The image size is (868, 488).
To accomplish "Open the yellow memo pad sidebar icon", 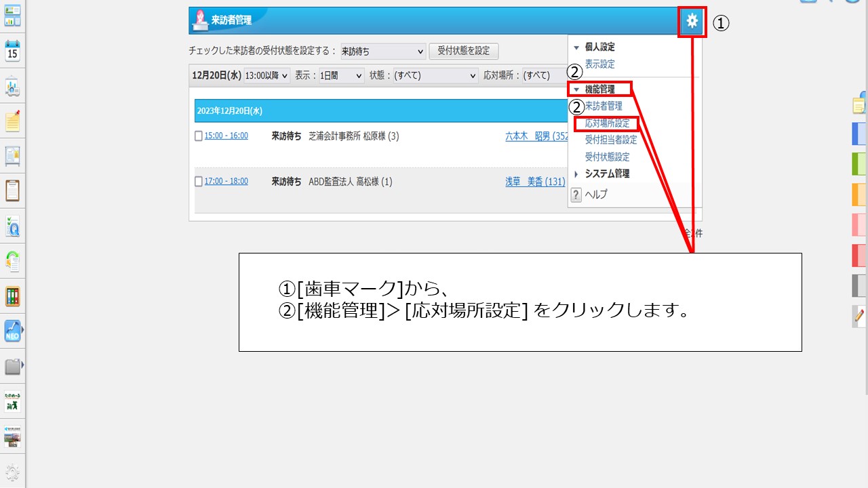I will [x=12, y=121].
